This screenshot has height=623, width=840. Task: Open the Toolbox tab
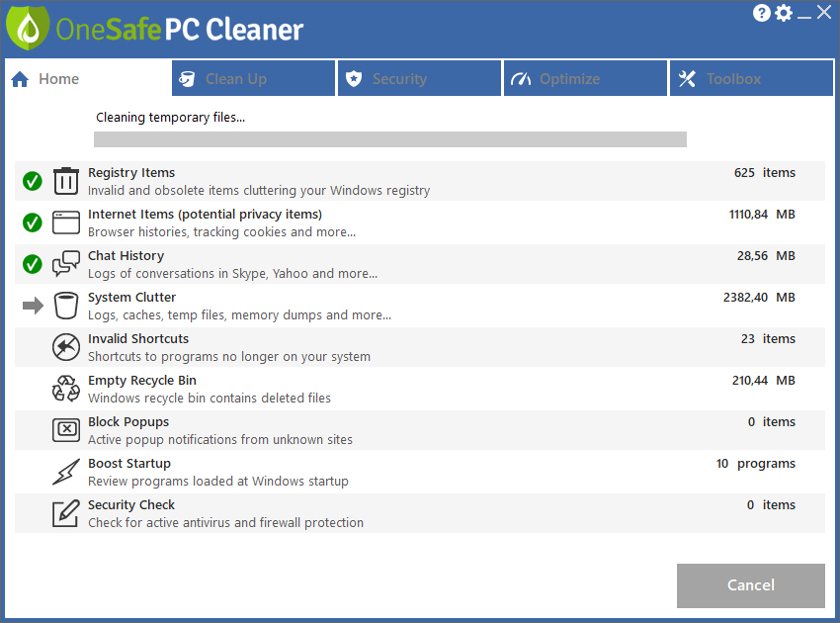tap(752, 79)
